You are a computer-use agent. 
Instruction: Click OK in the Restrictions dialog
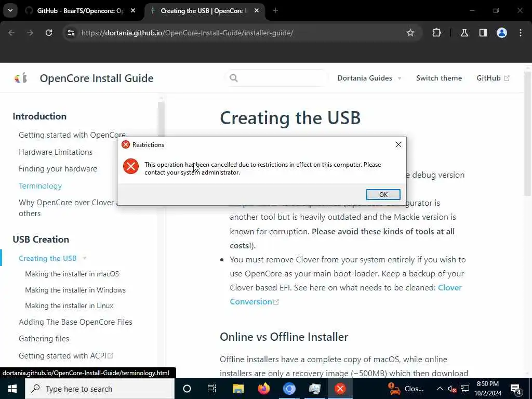pyautogui.click(x=383, y=194)
